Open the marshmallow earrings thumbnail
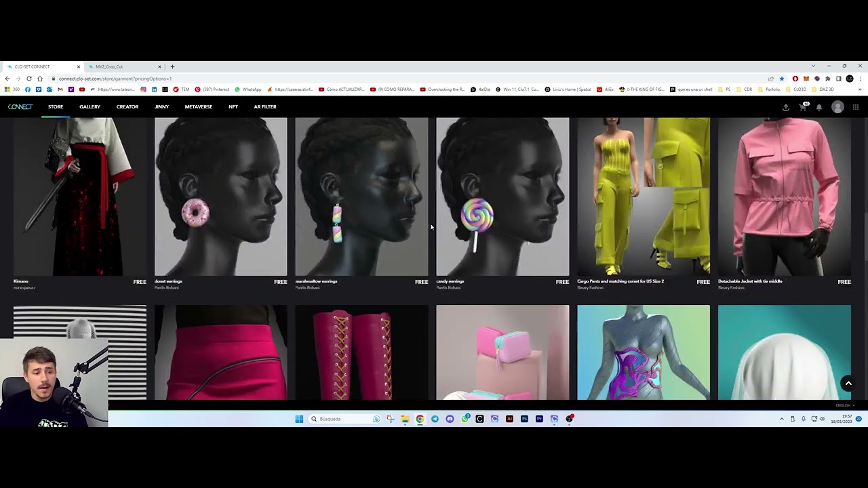Screen dimensions: 868x488 coord(361,197)
